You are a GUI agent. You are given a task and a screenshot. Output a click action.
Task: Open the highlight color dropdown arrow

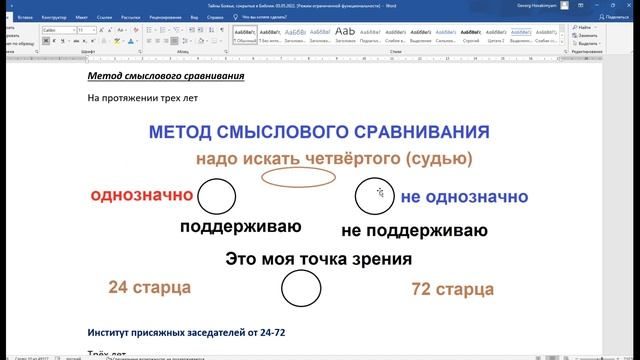[123, 41]
